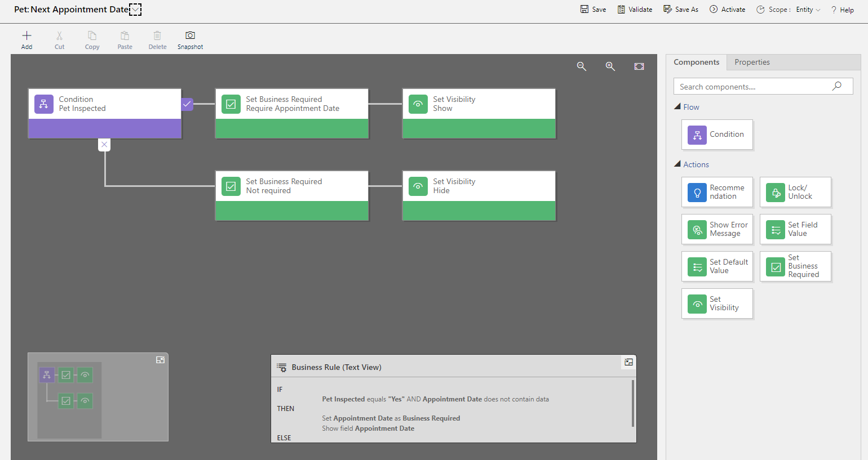Screen dimensions: 868x460
Task: Zoom out of the canvas
Action: 582,66
